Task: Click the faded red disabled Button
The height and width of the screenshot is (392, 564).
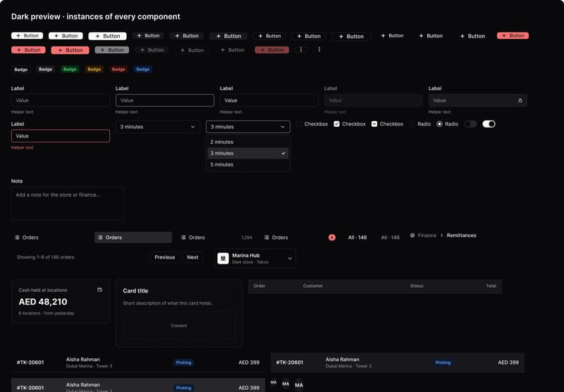Action: pyautogui.click(x=272, y=50)
